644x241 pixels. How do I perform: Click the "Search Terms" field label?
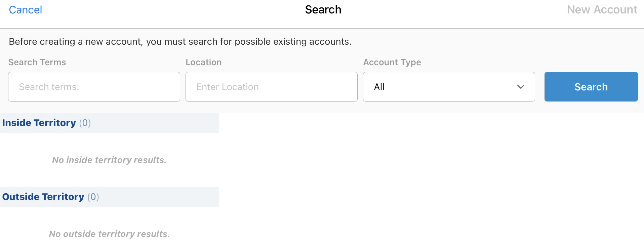click(x=37, y=62)
